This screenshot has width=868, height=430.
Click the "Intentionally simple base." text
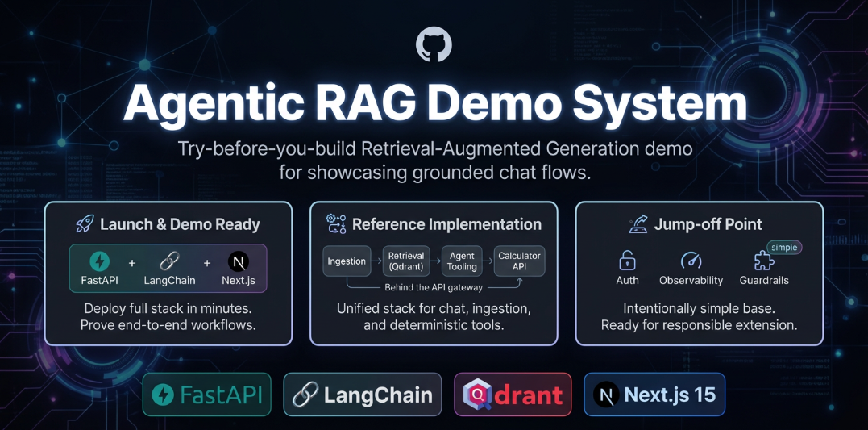pyautogui.click(x=700, y=308)
